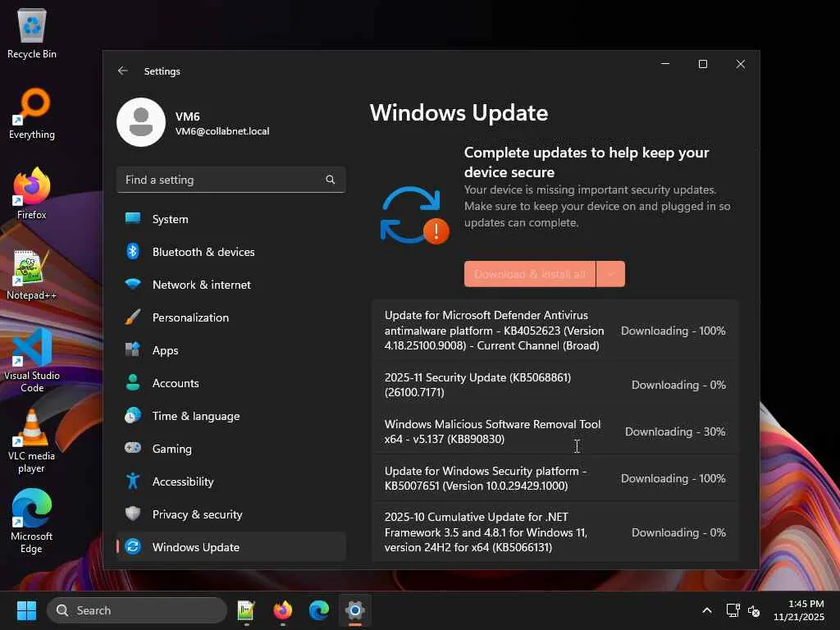Open Personalization settings
The width and height of the screenshot is (840, 630).
point(231,317)
